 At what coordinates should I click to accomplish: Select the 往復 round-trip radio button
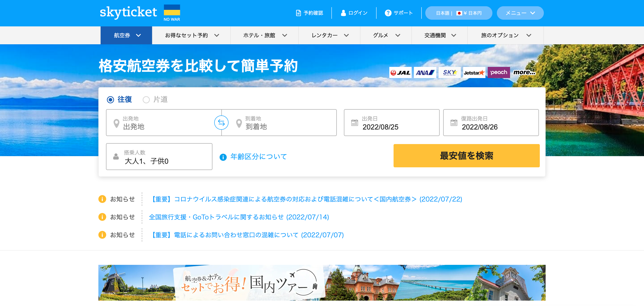[x=110, y=100]
